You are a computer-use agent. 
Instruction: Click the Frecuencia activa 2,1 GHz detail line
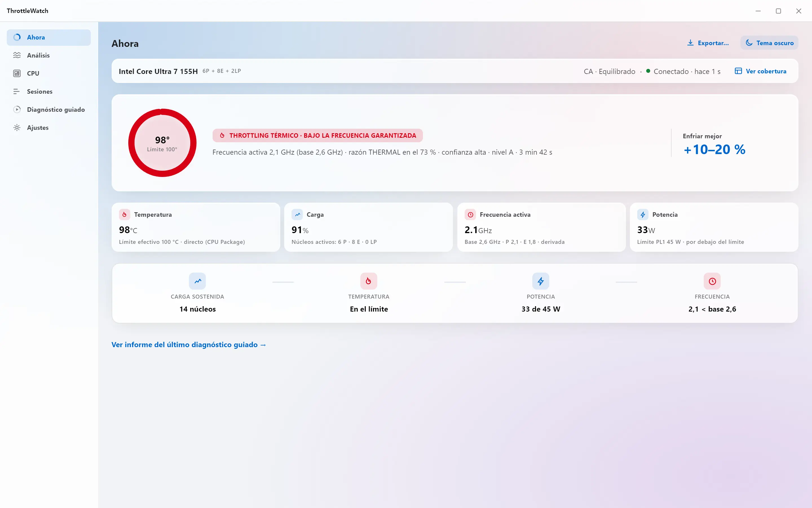[x=382, y=152]
